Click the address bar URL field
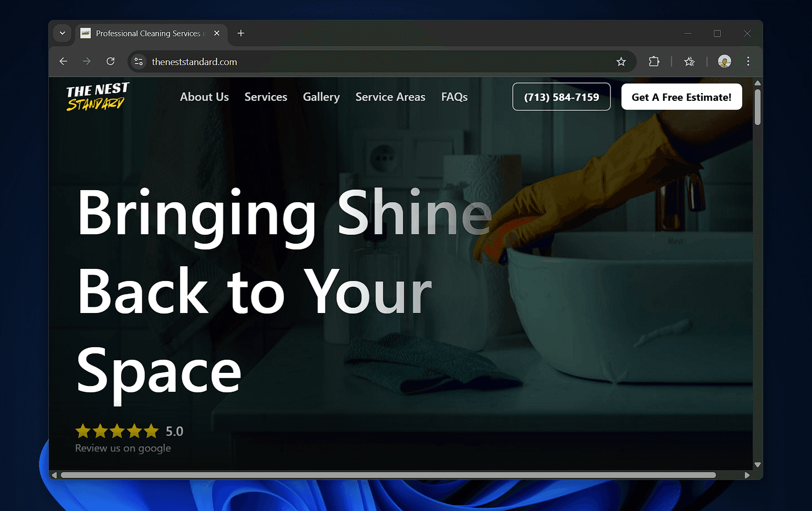This screenshot has width=812, height=511. pyautogui.click(x=367, y=61)
